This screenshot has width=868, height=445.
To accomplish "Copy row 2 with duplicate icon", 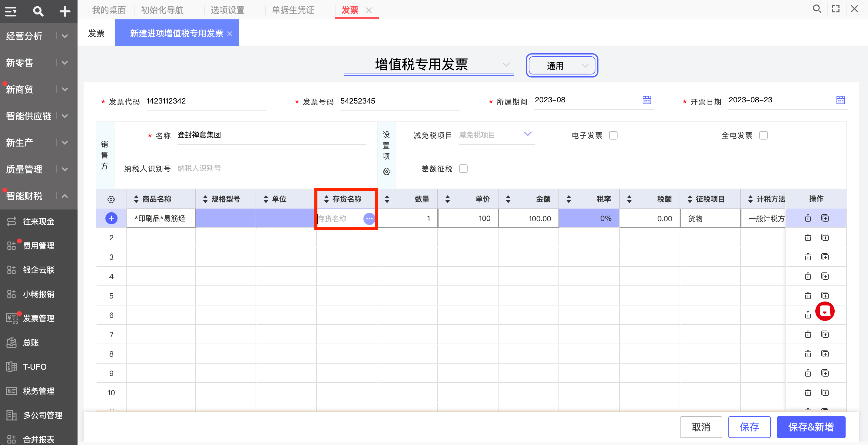I will 825,238.
